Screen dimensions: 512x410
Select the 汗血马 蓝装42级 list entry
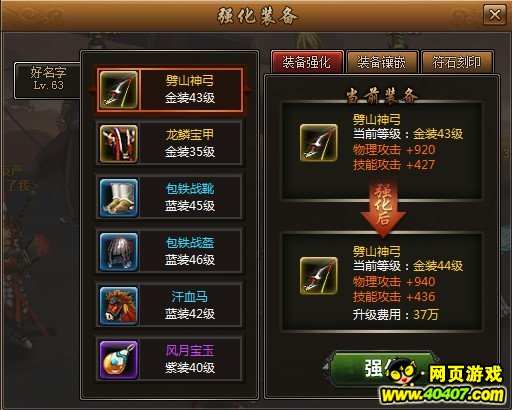point(169,306)
